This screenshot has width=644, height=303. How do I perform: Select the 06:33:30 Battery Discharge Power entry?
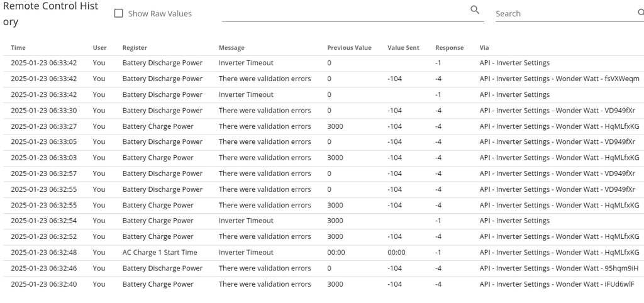pos(162,111)
